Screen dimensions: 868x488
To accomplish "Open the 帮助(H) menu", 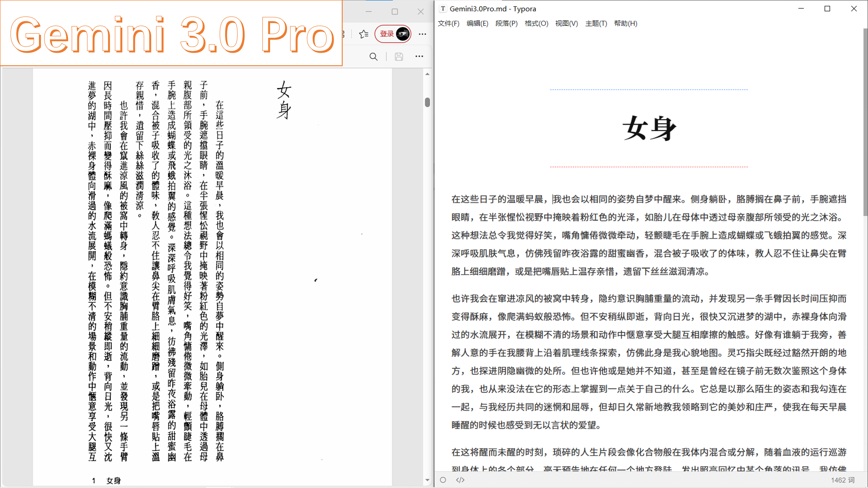I will point(625,24).
